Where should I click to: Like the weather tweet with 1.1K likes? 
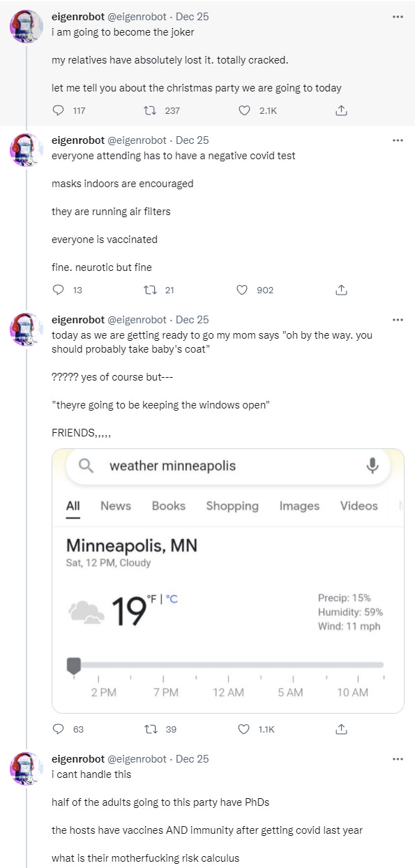click(244, 729)
